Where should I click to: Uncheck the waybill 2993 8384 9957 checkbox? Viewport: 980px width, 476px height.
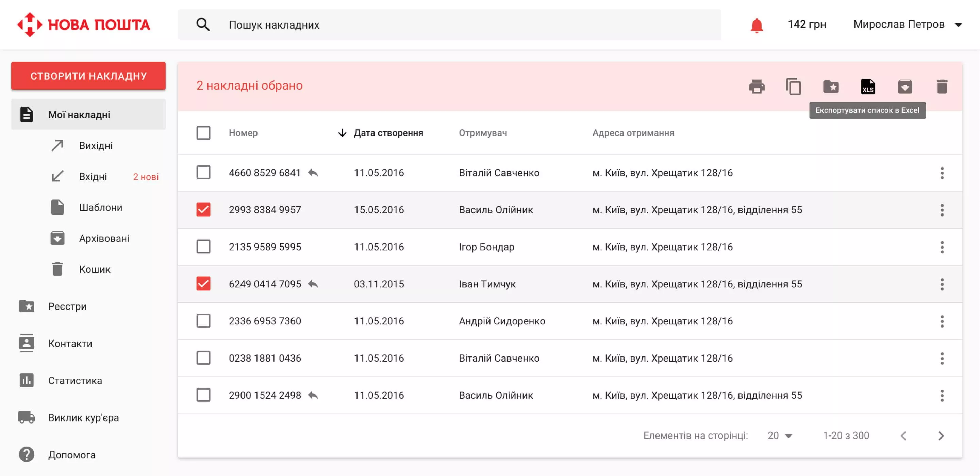tap(203, 210)
